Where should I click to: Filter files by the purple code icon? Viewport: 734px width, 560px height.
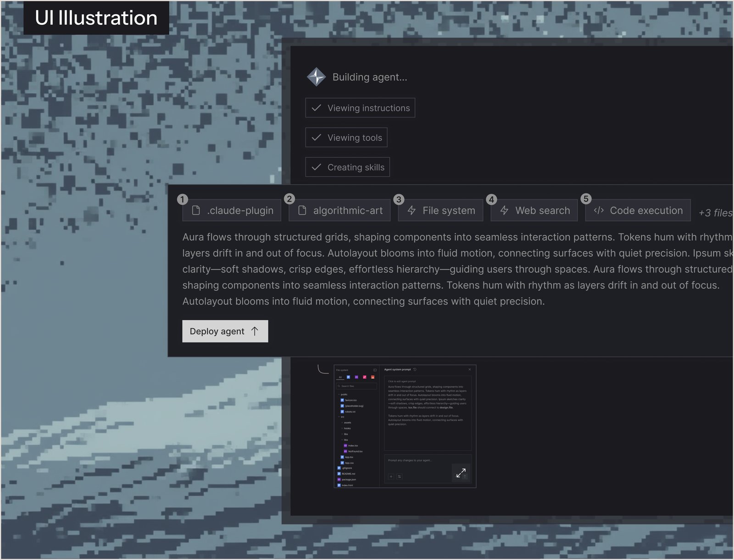tap(356, 377)
